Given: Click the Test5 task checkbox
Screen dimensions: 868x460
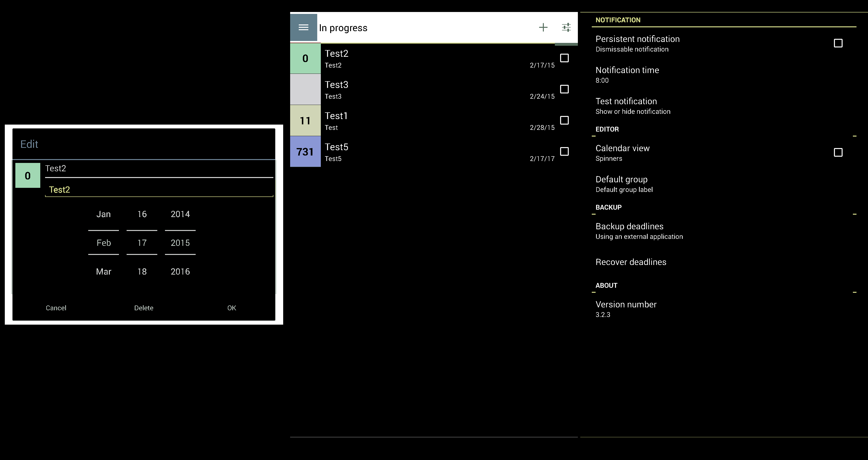Looking at the screenshot, I should (x=565, y=151).
